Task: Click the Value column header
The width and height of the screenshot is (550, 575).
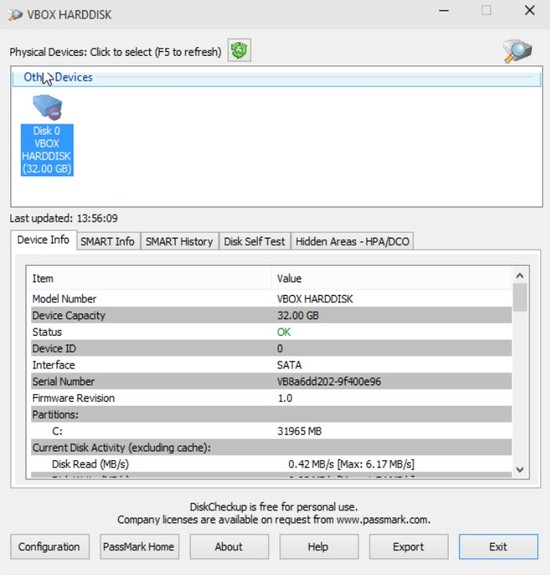Action: tap(392, 279)
